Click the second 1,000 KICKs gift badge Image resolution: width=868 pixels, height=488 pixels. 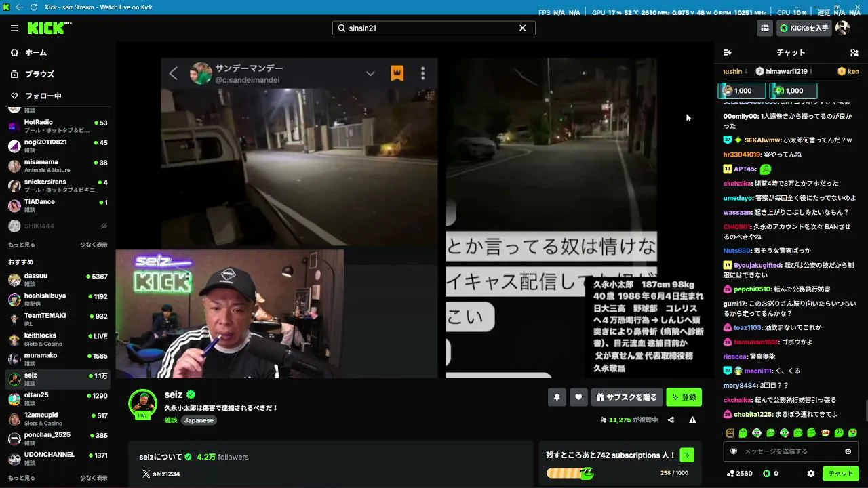point(793,91)
